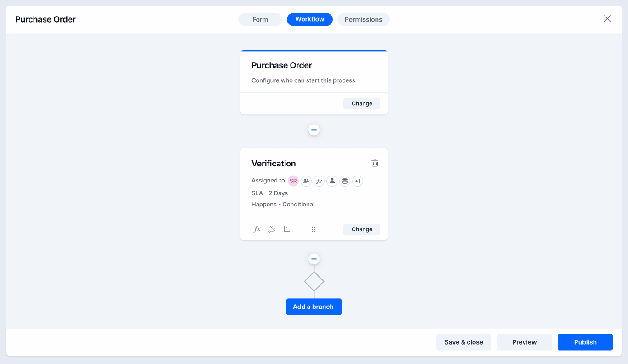Open the Permissions tab
The image size is (628, 364).
point(364,19)
